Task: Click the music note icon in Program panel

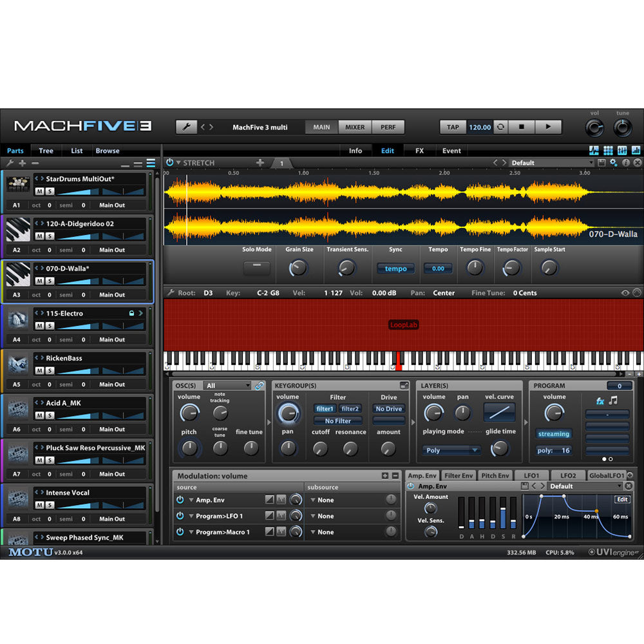Action: pyautogui.click(x=614, y=401)
